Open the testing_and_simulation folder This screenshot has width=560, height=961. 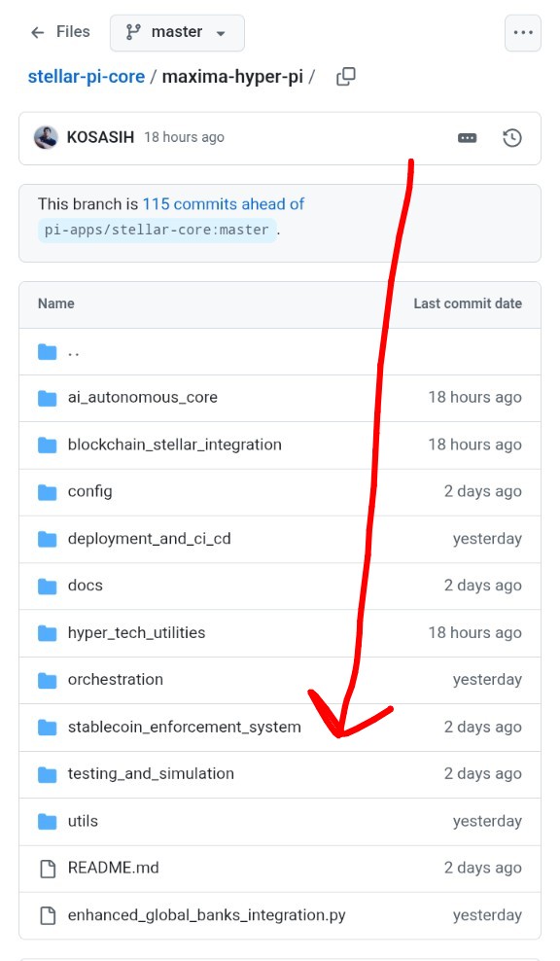(151, 773)
